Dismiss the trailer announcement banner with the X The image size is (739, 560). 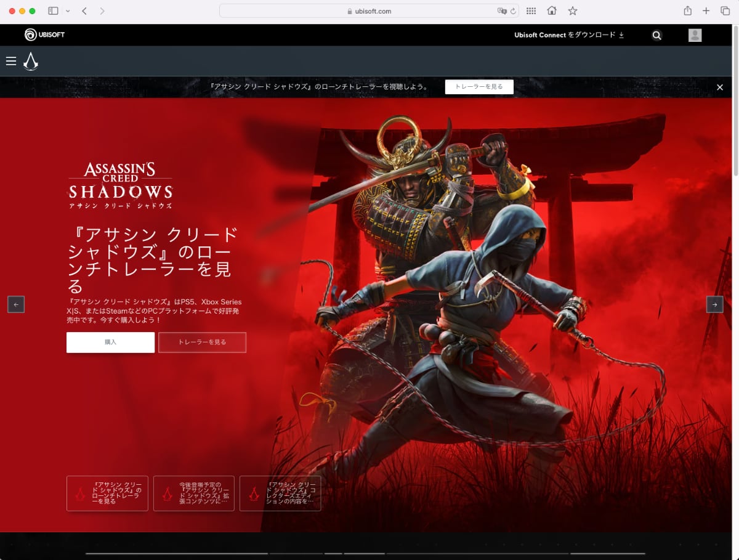[719, 87]
